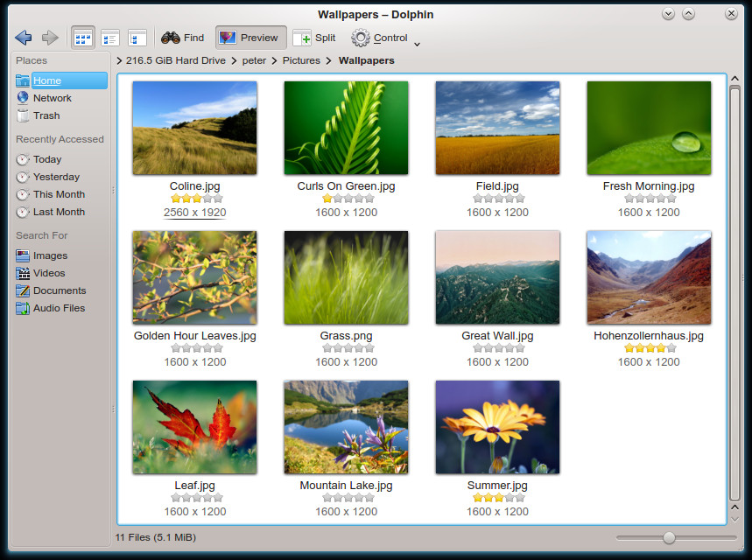Screen dimensions: 752x560
Task: Open Trash in the Places panel
Action: 46,115
